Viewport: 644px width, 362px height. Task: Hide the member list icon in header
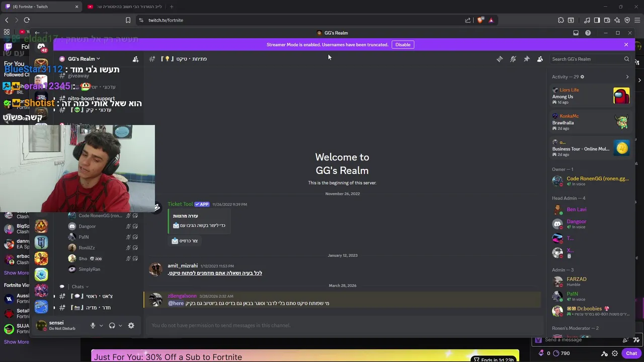[x=540, y=59]
